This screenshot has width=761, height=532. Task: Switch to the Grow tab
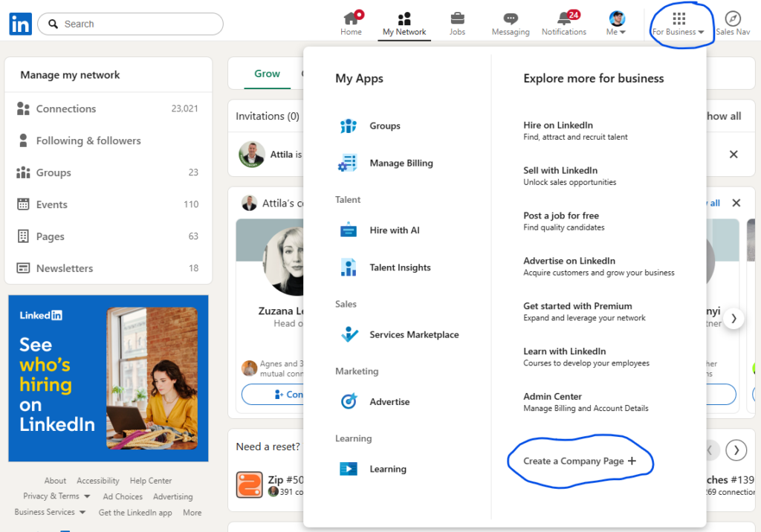[x=267, y=74]
